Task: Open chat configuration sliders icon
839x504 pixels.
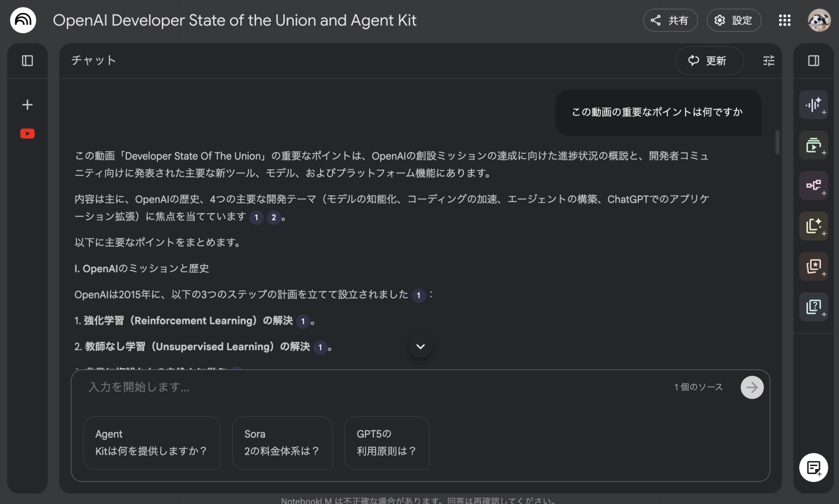Action: [x=769, y=61]
